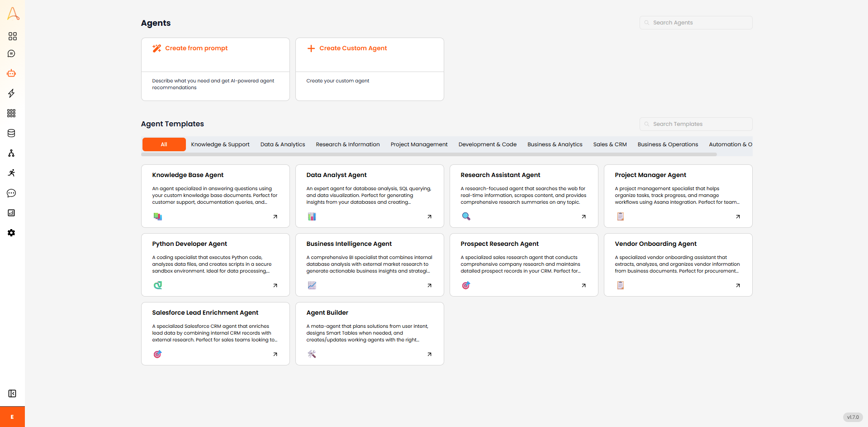Expand the Data Analyst Agent card
The image size is (868, 427).
click(x=429, y=216)
